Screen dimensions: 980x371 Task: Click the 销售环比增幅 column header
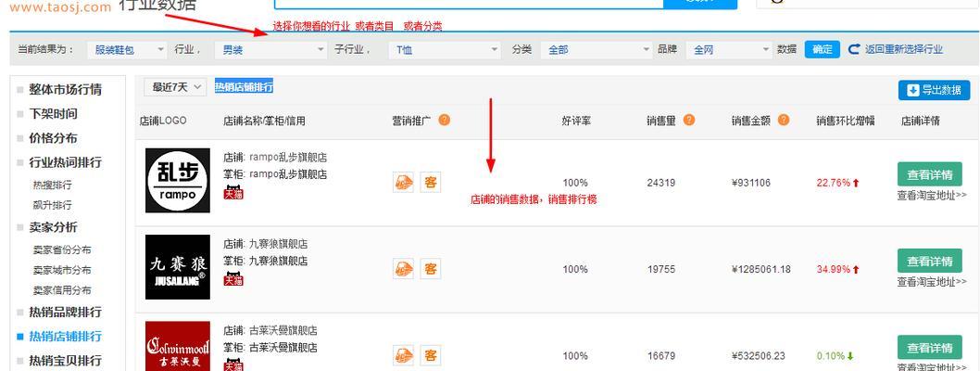pyautogui.click(x=845, y=121)
